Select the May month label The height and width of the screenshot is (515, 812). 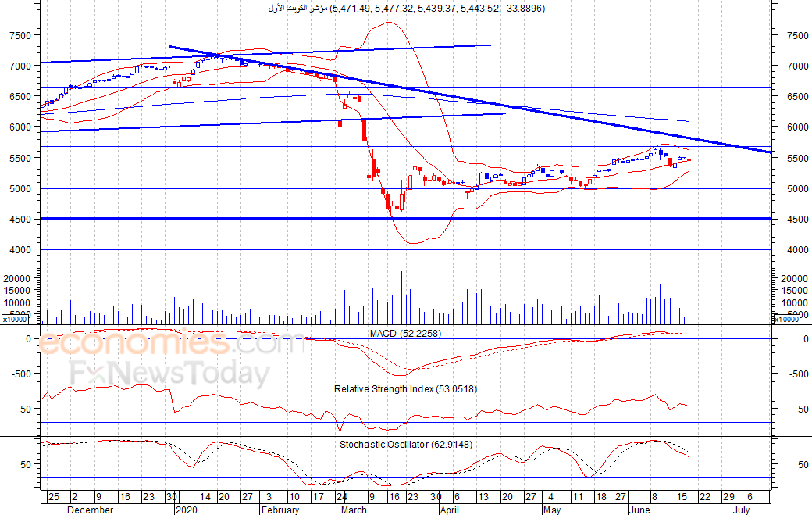coord(552,510)
